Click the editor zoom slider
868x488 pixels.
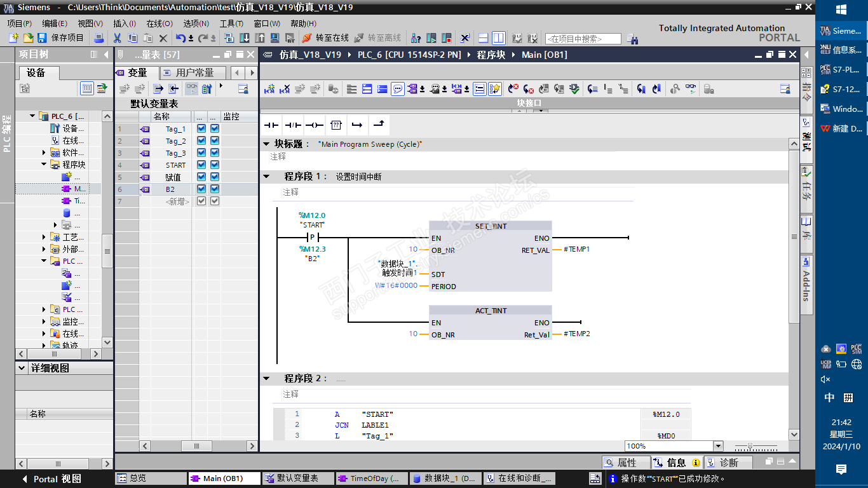(756, 447)
